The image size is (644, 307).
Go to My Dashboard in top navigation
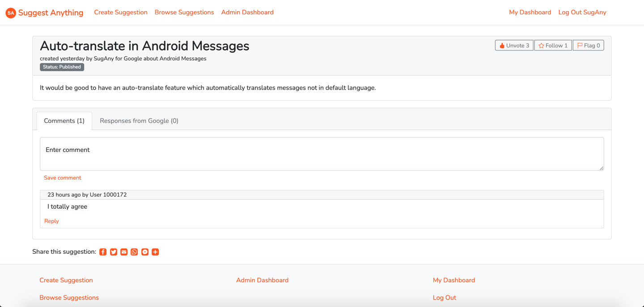click(530, 13)
